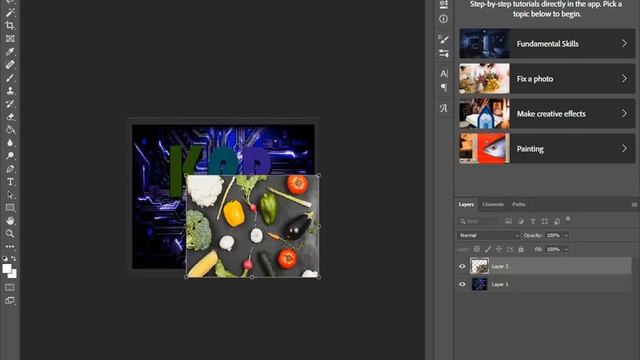Viewport: 640px width, 360px height.
Task: Open the Info panel icon
Action: coord(443,19)
